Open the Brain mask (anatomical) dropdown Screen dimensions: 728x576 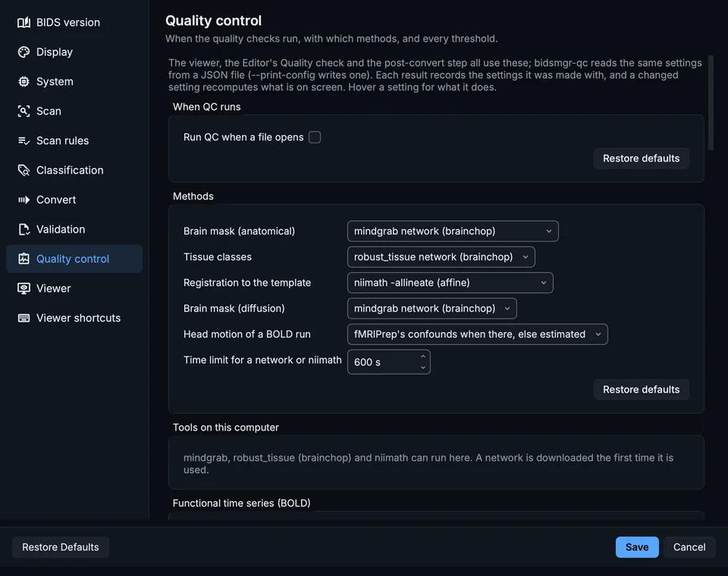pos(453,231)
